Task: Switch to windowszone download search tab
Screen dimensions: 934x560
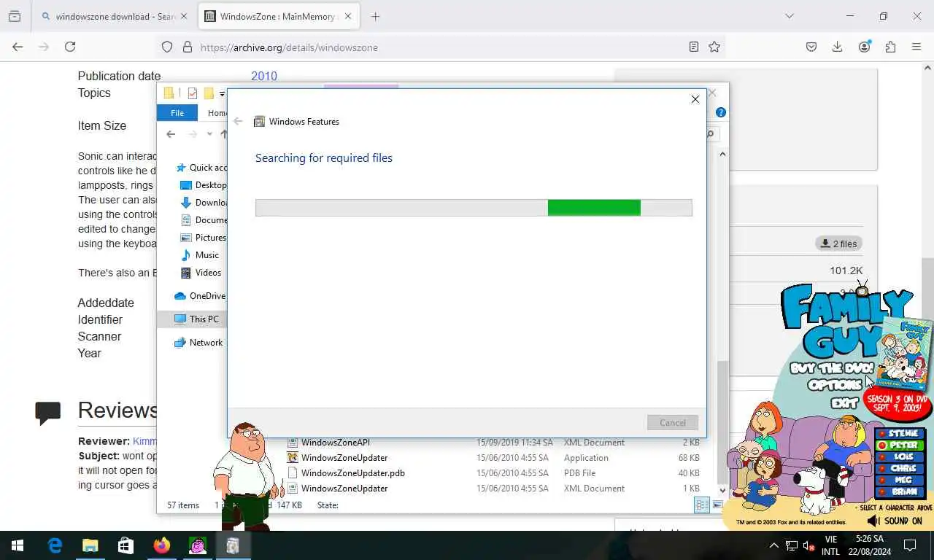Action: point(115,16)
